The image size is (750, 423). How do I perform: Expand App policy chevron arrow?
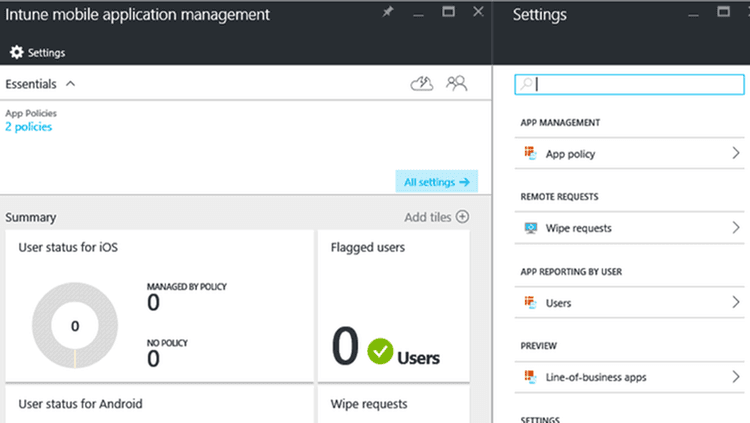click(735, 154)
